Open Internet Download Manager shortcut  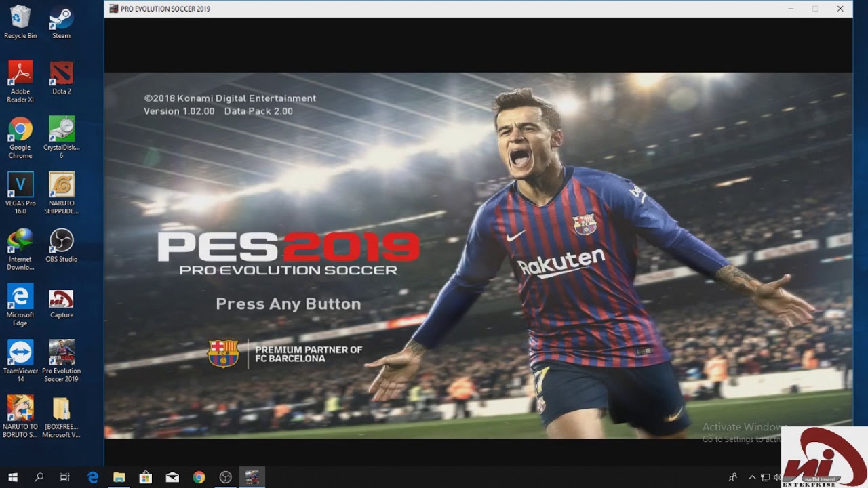click(x=20, y=249)
